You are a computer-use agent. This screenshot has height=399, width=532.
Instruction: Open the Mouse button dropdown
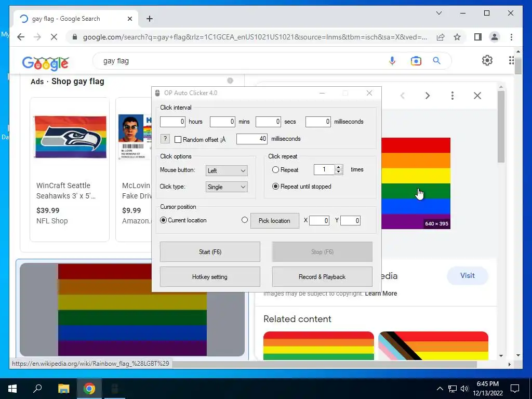click(x=227, y=170)
